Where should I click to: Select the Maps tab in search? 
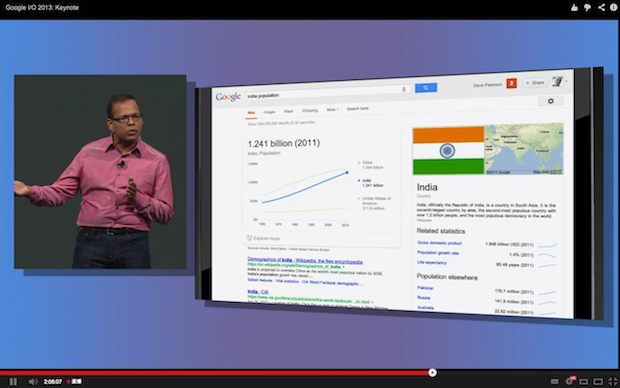click(x=289, y=111)
